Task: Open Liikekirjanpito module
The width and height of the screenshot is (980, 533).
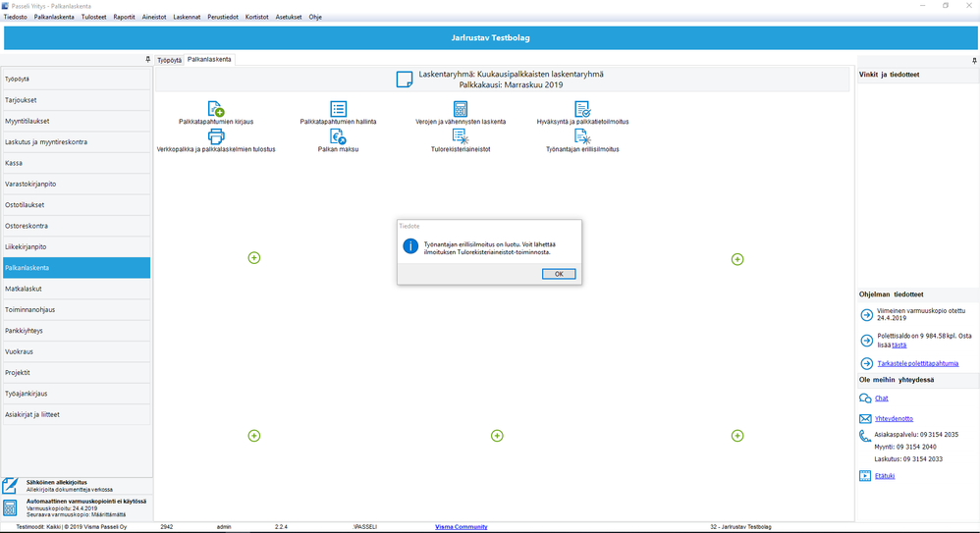Action: click(x=77, y=246)
